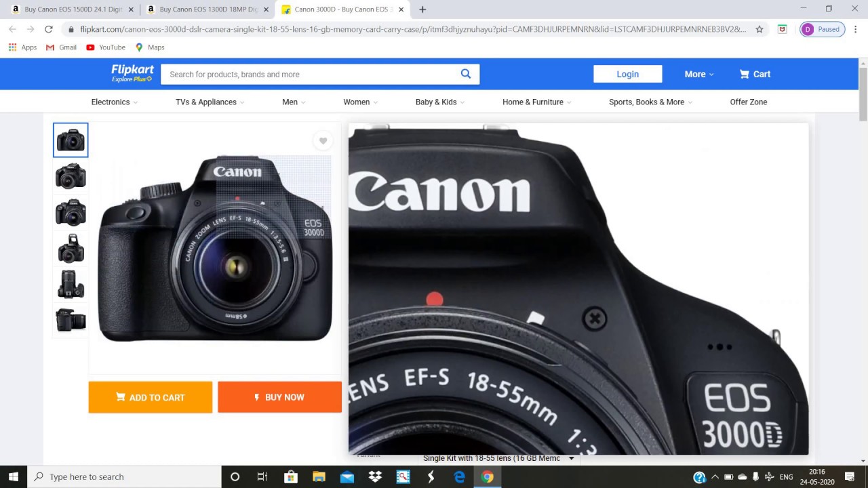This screenshot has height=488, width=868.
Task: Open Dropbox from taskbar
Action: point(375,476)
